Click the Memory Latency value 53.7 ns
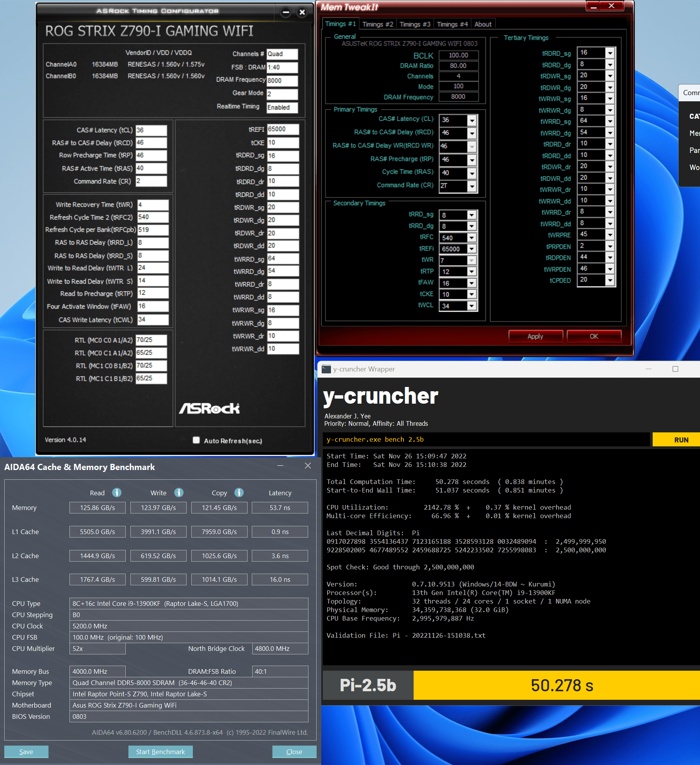The height and width of the screenshot is (765, 700). click(x=280, y=508)
